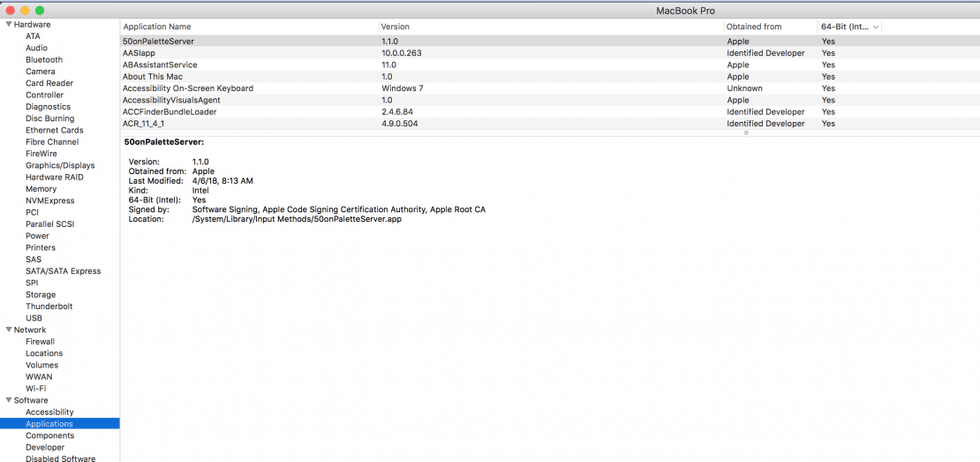Select PCI in the sidebar

click(x=32, y=213)
